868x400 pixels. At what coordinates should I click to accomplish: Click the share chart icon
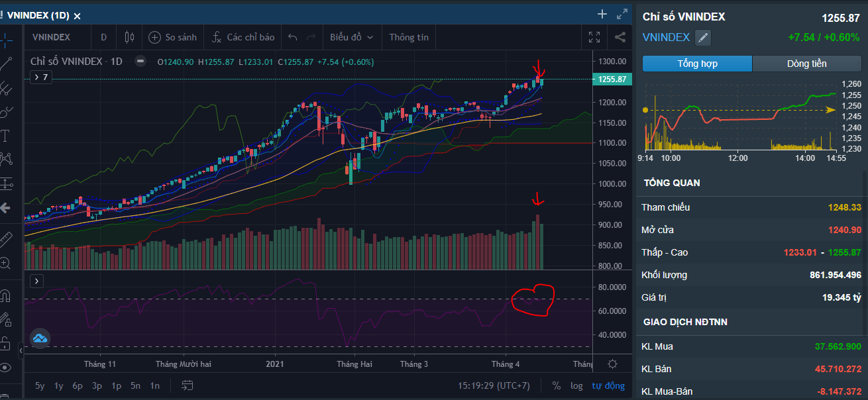(620, 37)
